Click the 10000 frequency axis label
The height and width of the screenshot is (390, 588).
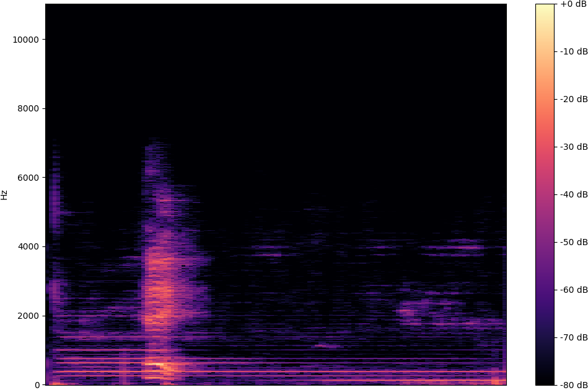[x=25, y=40]
